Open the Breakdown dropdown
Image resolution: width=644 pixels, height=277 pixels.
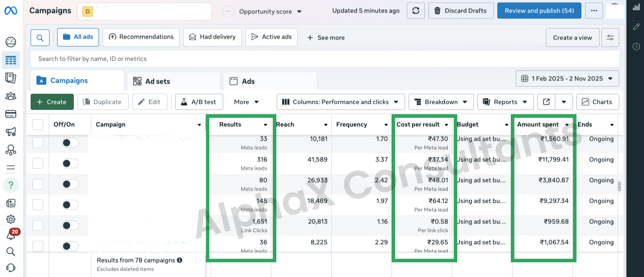click(x=441, y=102)
